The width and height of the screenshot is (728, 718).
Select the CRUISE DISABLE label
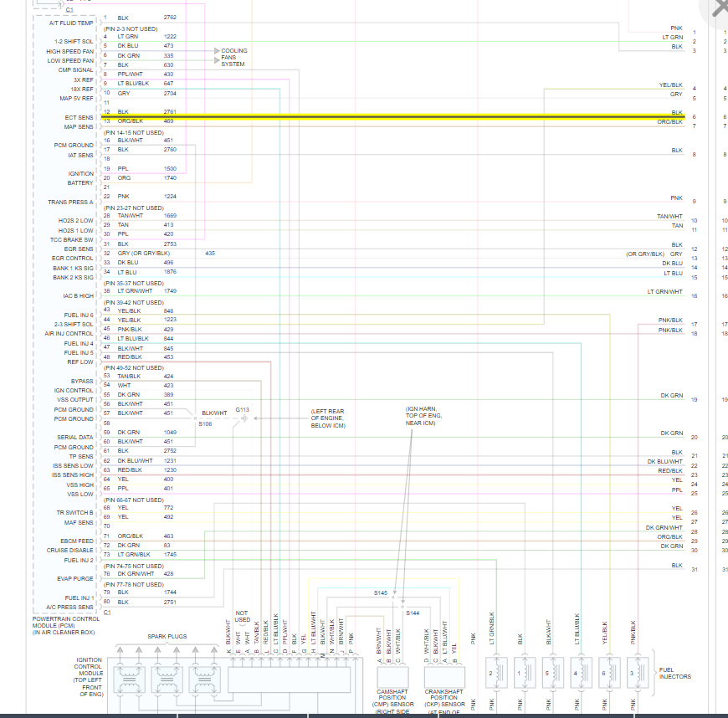click(x=69, y=551)
